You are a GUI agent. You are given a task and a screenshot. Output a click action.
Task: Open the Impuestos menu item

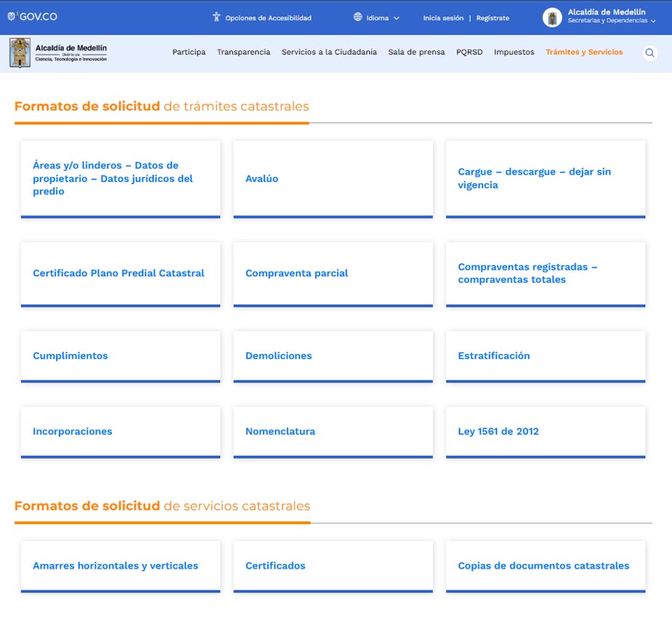tap(514, 52)
